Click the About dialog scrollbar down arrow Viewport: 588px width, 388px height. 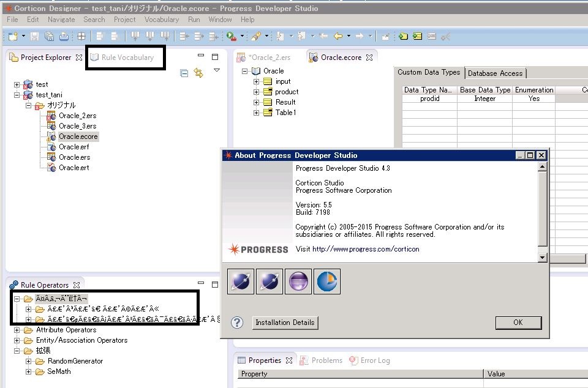point(542,257)
